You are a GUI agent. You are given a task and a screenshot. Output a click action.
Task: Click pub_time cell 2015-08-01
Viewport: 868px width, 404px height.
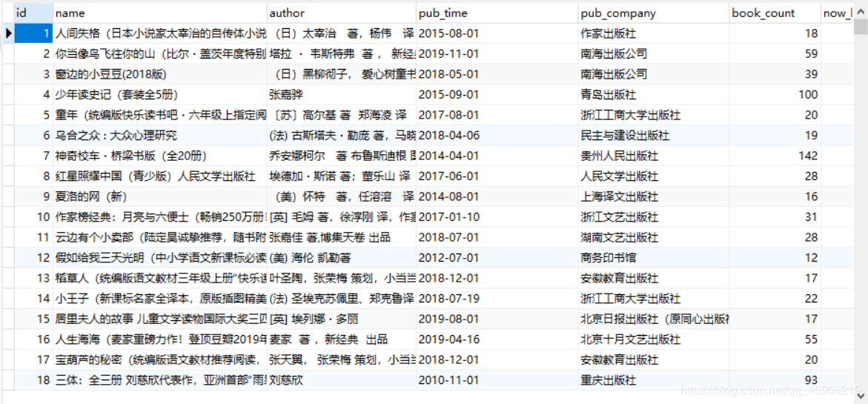[497, 33]
